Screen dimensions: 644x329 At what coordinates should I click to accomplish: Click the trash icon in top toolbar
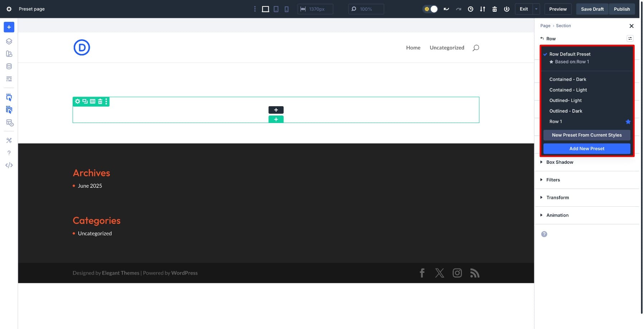[x=494, y=9]
